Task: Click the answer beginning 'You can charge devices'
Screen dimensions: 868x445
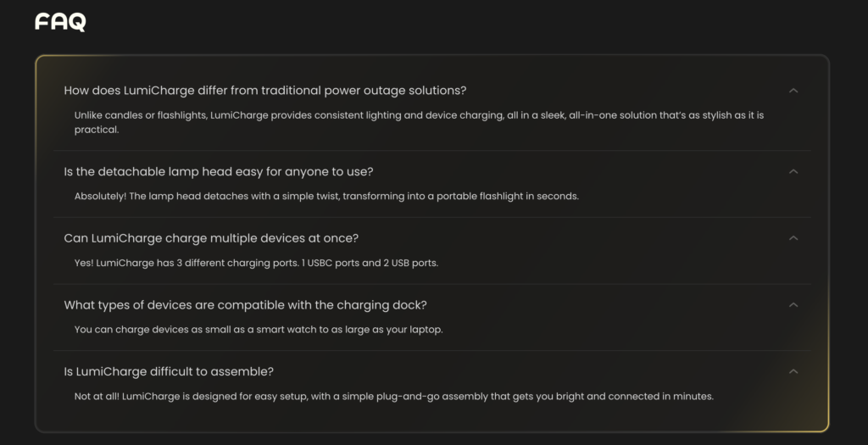Action: click(259, 329)
